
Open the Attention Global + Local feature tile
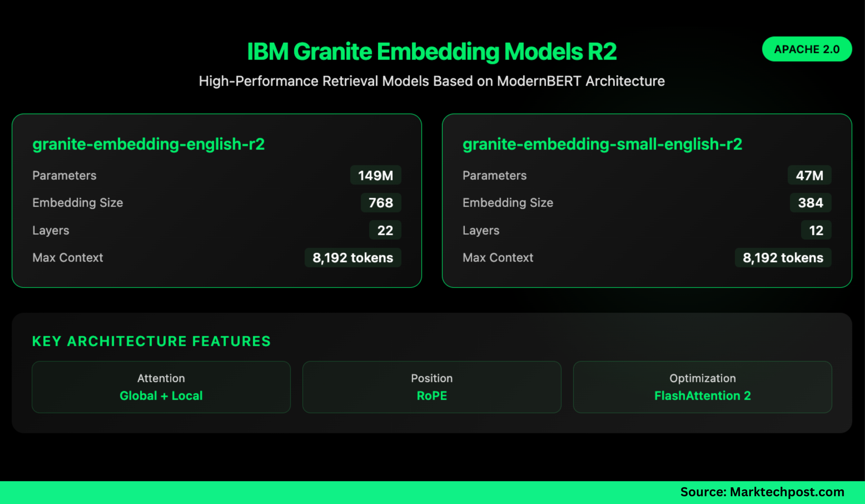coord(161,387)
